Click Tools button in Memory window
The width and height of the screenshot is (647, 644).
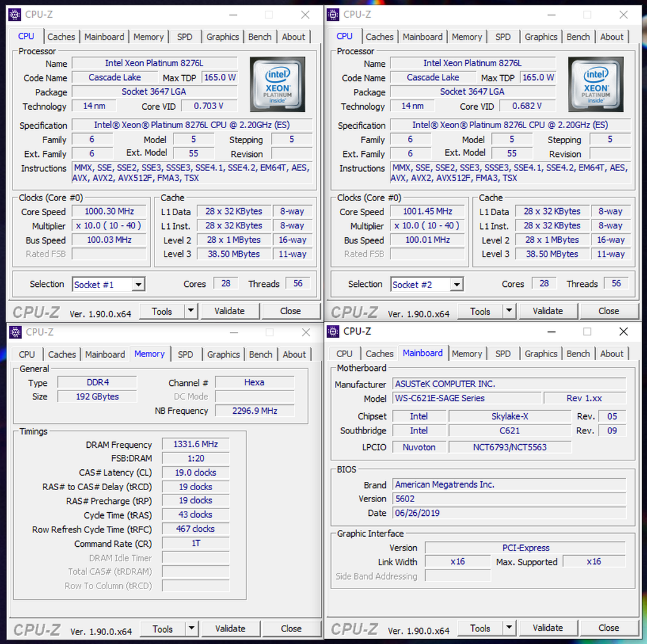pyautogui.click(x=163, y=628)
